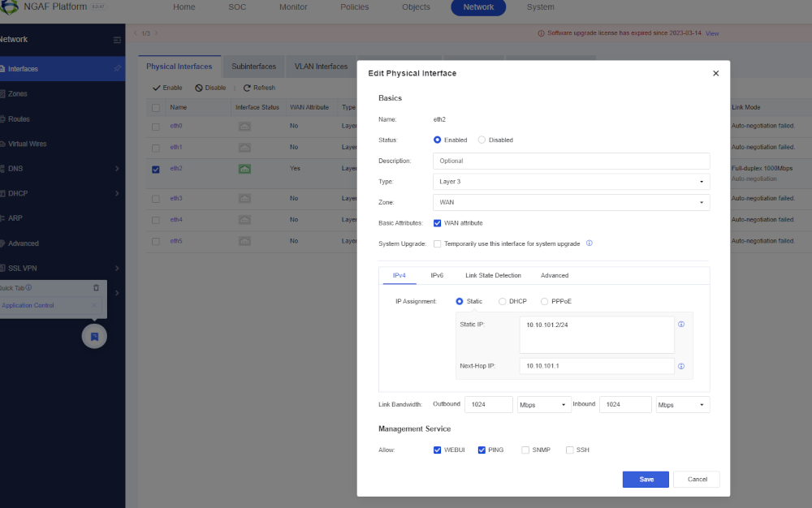Close the Edit Physical Interface dialog

(x=715, y=74)
